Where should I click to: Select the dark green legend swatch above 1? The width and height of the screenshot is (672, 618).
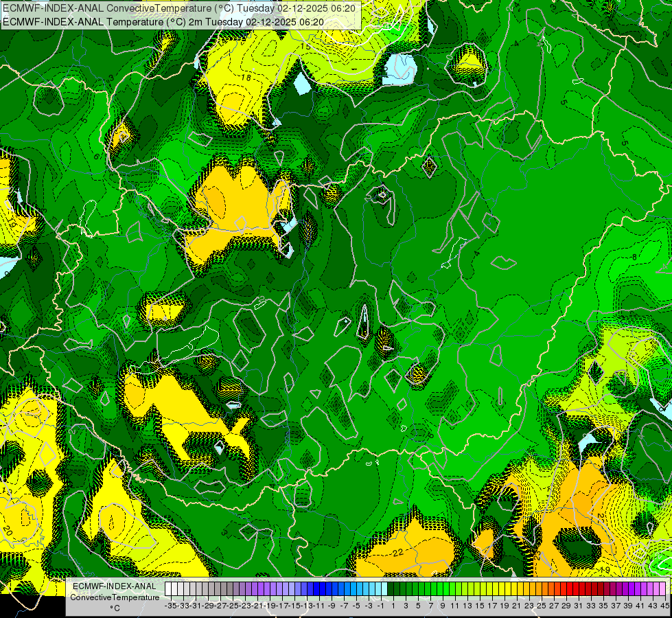pyautogui.click(x=391, y=589)
